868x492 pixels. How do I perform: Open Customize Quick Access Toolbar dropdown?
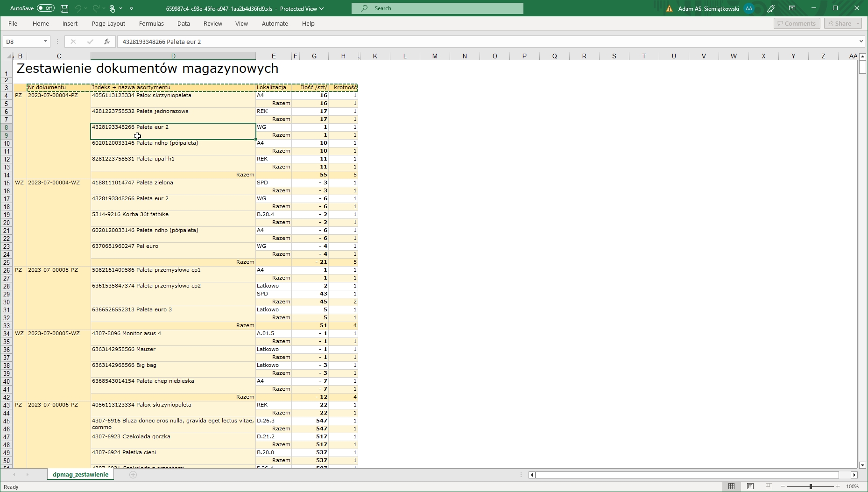(x=132, y=8)
